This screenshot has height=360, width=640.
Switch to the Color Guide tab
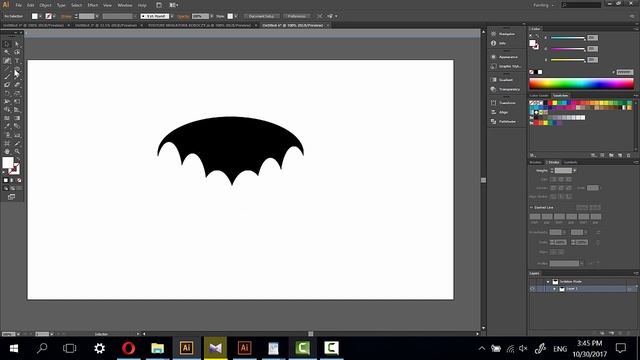(539, 96)
